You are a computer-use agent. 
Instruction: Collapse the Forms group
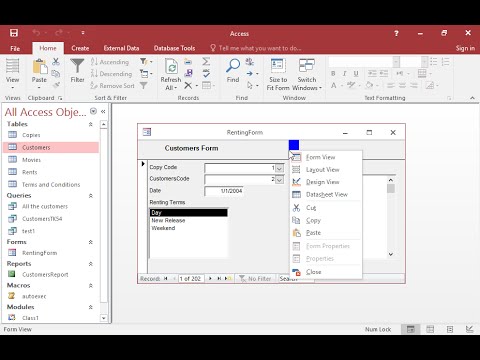point(91,242)
